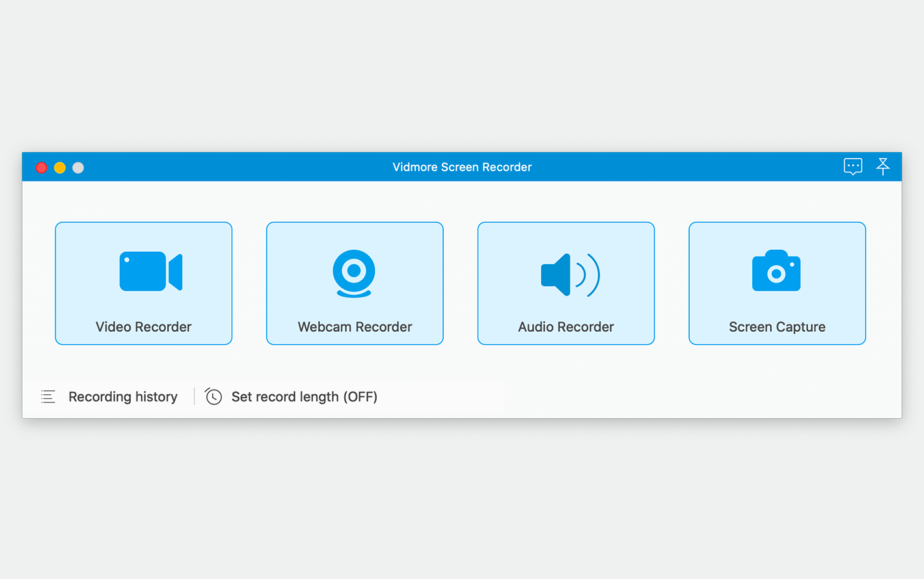Launch the Screen Capture label
The width and height of the screenshot is (924, 579).
pyautogui.click(x=777, y=327)
